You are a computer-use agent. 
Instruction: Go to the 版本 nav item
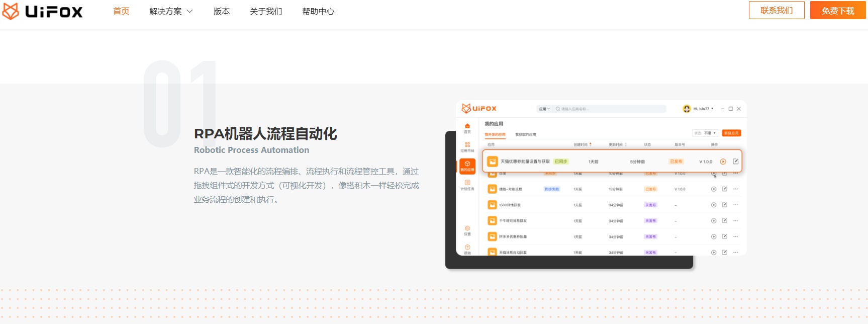click(221, 11)
